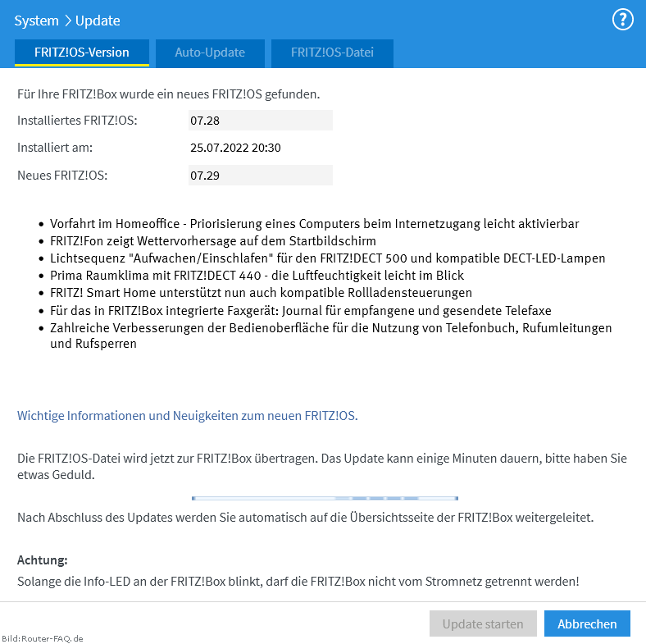Click the Info-LED warning sentence
The height and width of the screenshot is (644, 646).
point(298,582)
